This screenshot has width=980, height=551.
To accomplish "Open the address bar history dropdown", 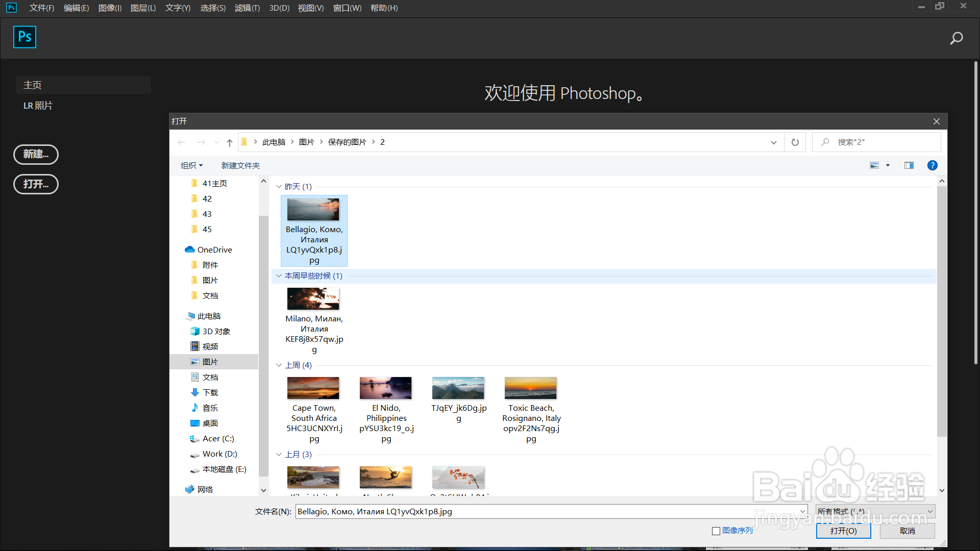I will point(774,142).
